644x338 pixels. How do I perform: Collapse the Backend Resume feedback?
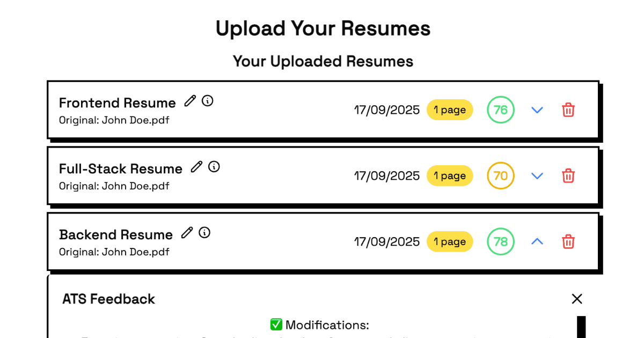coord(537,242)
